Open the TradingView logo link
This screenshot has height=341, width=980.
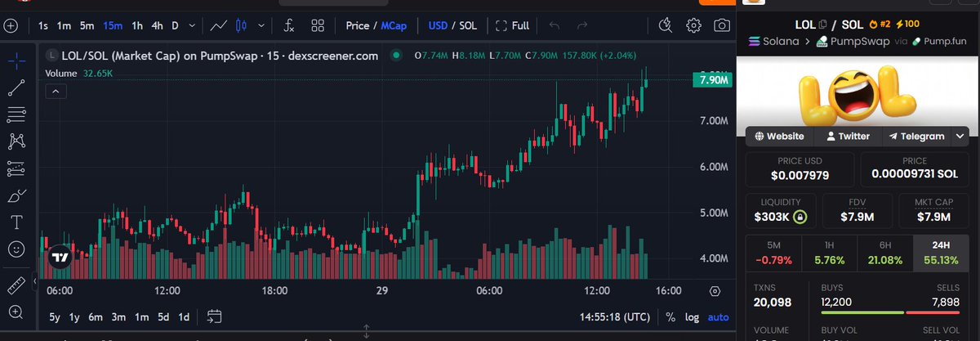(x=60, y=257)
